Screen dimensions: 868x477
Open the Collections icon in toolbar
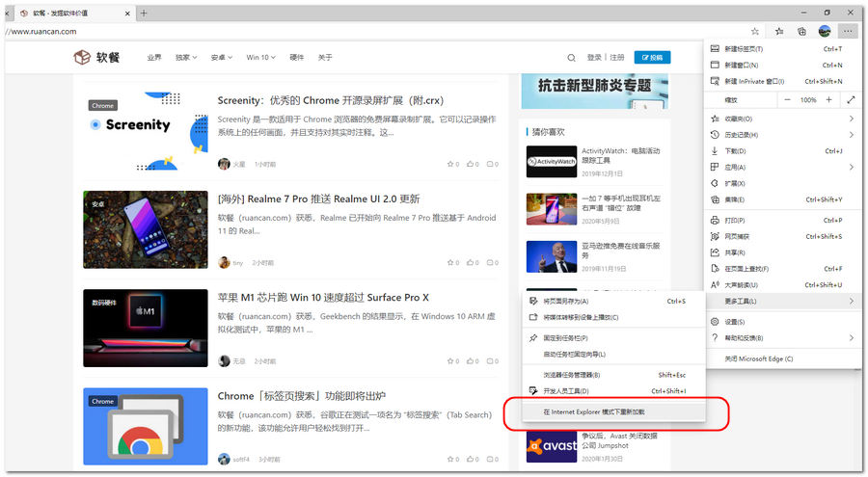pos(801,31)
